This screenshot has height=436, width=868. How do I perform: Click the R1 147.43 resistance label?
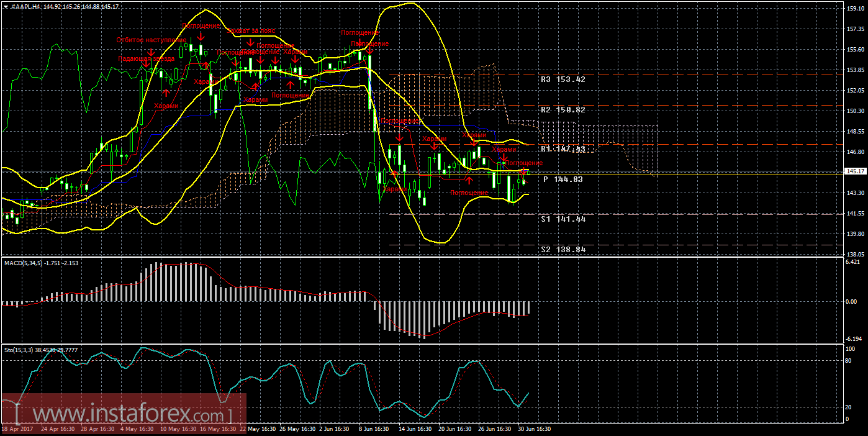pos(563,149)
